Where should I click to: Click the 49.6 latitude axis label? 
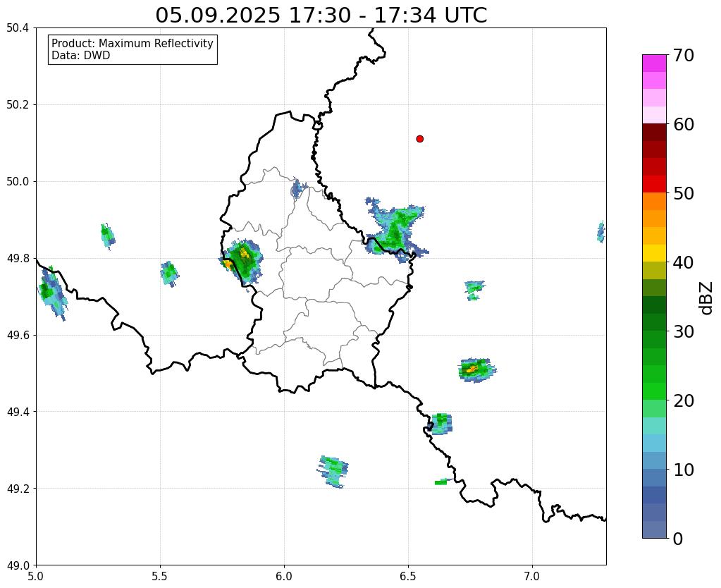click(x=18, y=335)
